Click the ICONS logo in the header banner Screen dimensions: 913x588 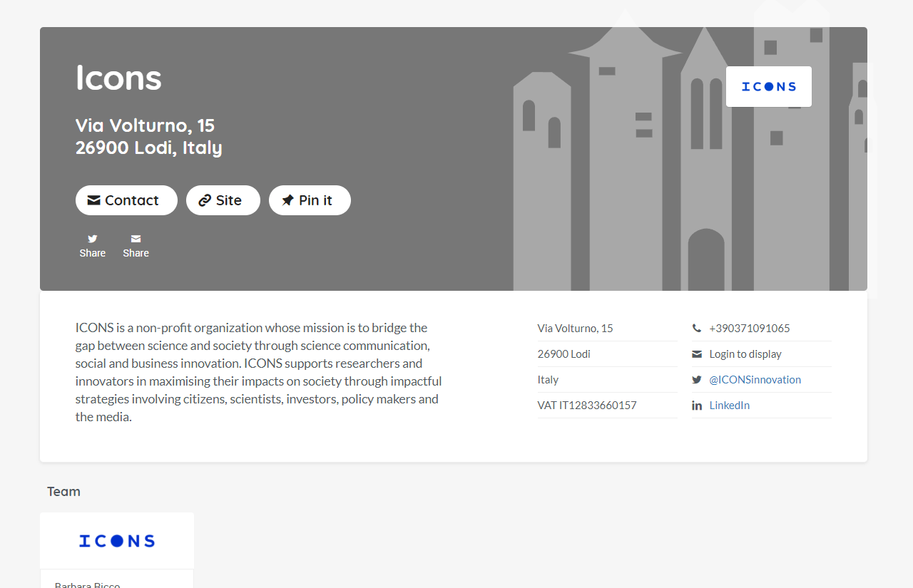[768, 87]
